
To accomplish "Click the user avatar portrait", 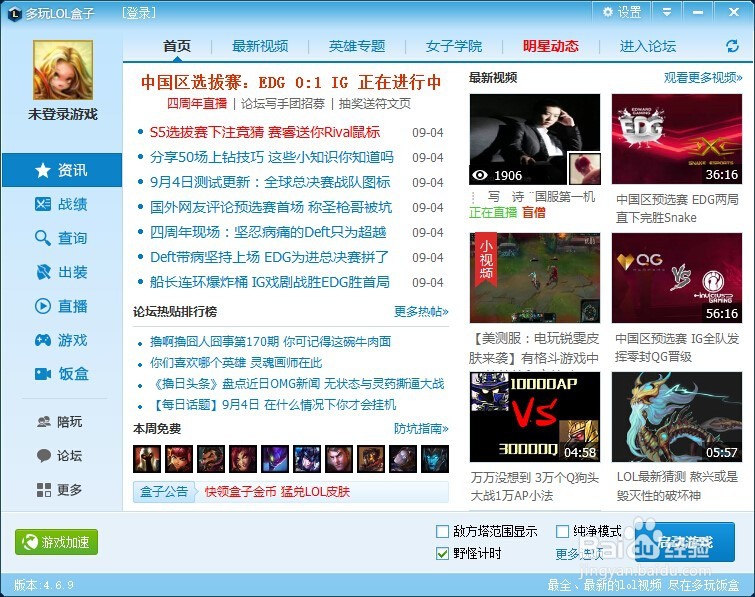I will tap(63, 70).
